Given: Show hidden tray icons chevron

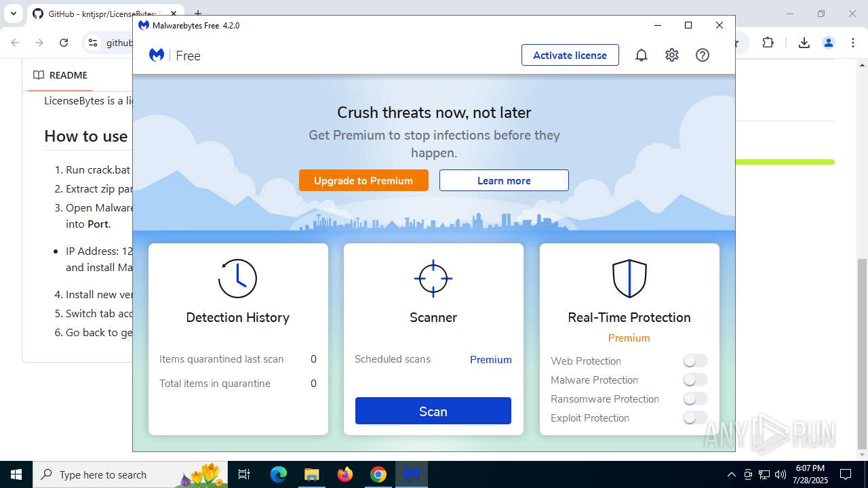Looking at the screenshot, I should pyautogui.click(x=731, y=474).
